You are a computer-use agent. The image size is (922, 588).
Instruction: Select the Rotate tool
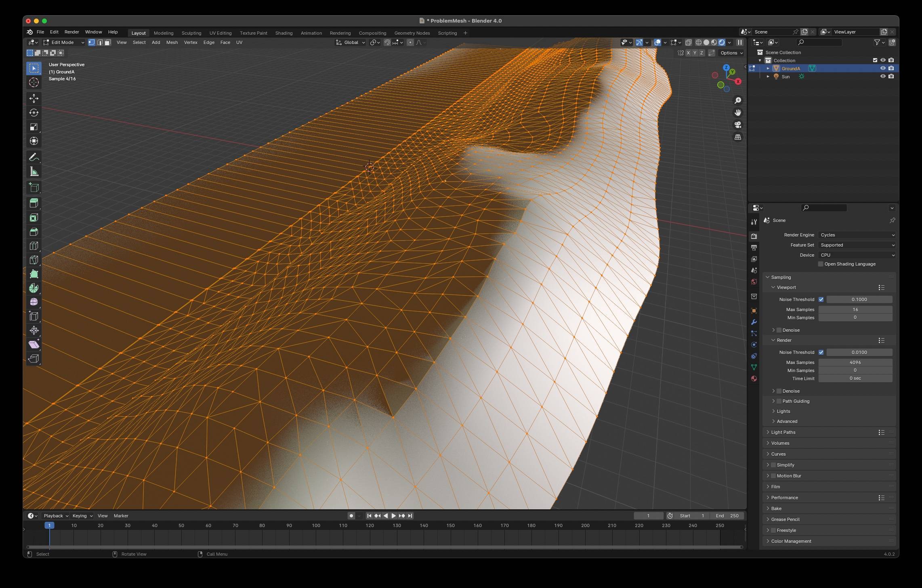pos(34,113)
